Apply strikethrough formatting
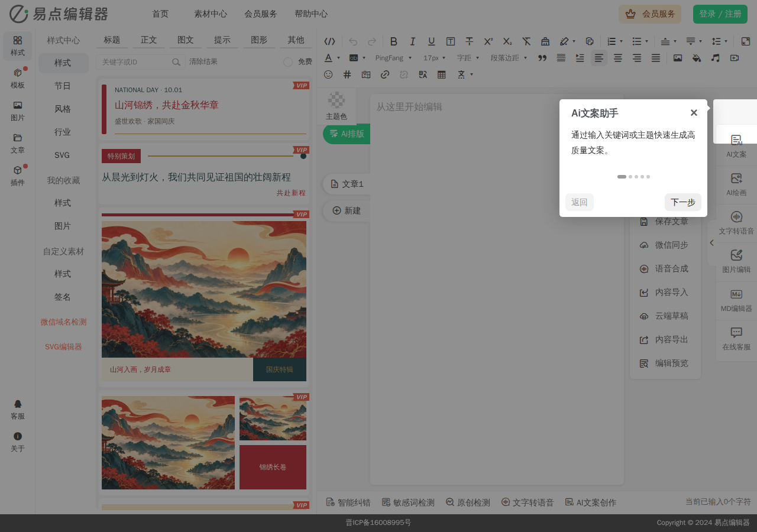Screen dimensions: 757x532 click(470, 41)
